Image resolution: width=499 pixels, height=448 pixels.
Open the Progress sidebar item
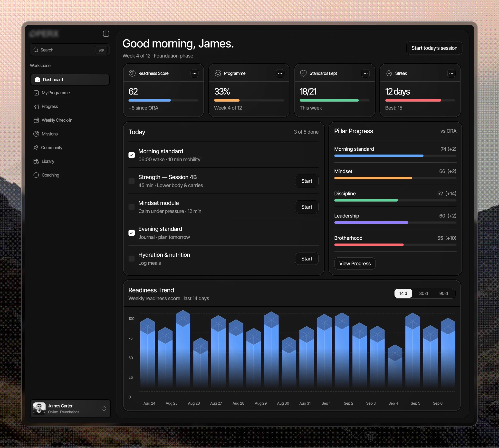click(70, 107)
